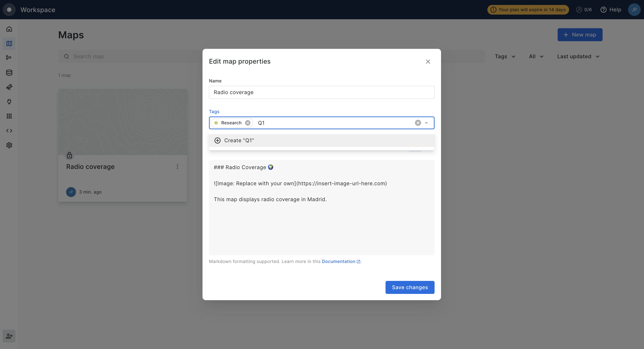Select the Create "Q1" option
This screenshot has height=349, width=644.
click(x=239, y=141)
